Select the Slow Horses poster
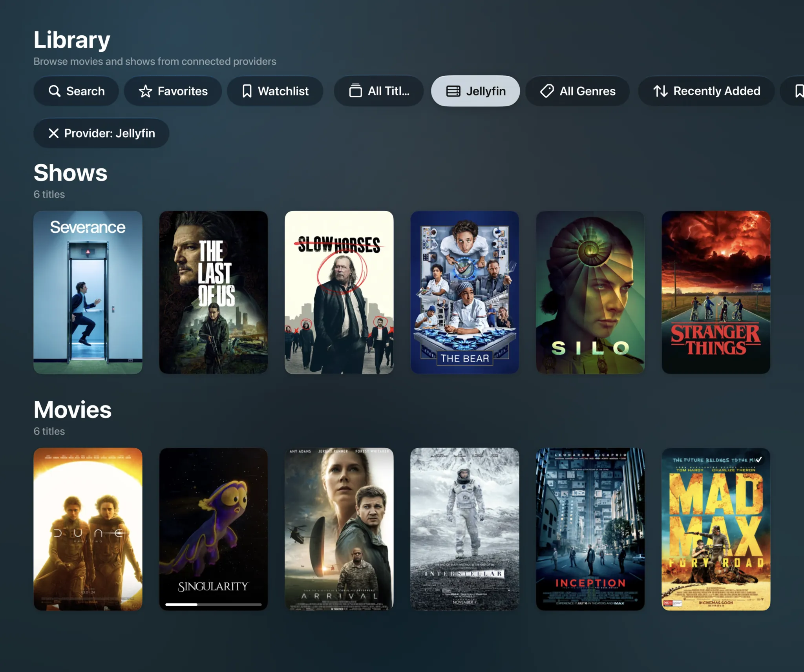The image size is (804, 672). pyautogui.click(x=339, y=292)
